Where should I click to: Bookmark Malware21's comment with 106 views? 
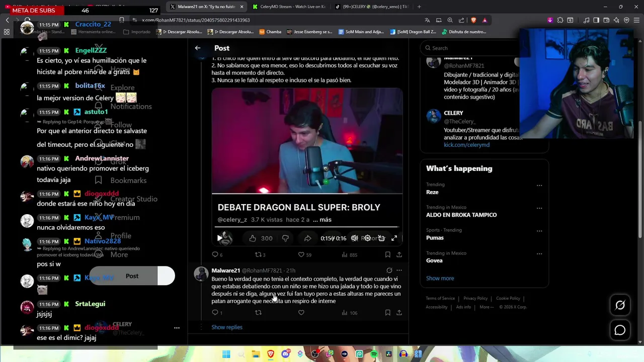387,313
